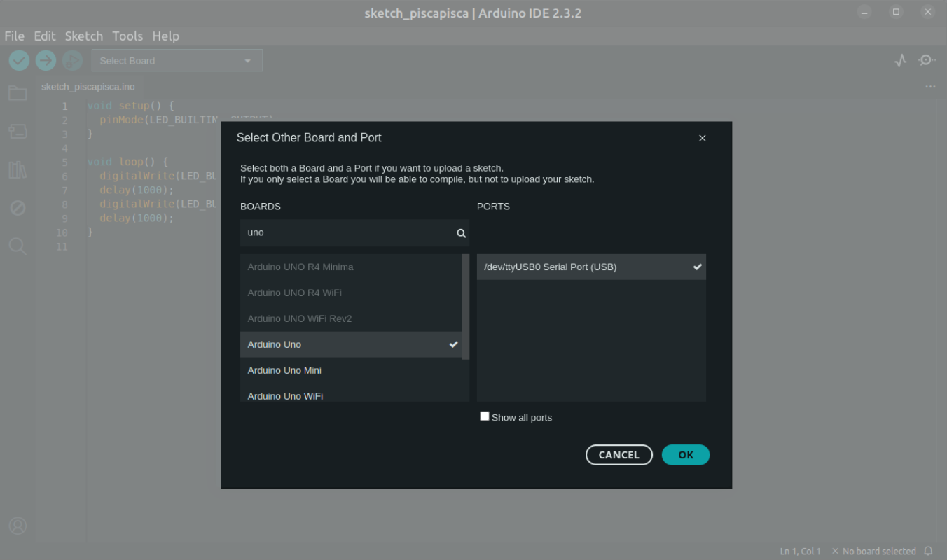The image size is (947, 560).
Task: Click the magnifier icon in boards search
Action: click(x=461, y=233)
